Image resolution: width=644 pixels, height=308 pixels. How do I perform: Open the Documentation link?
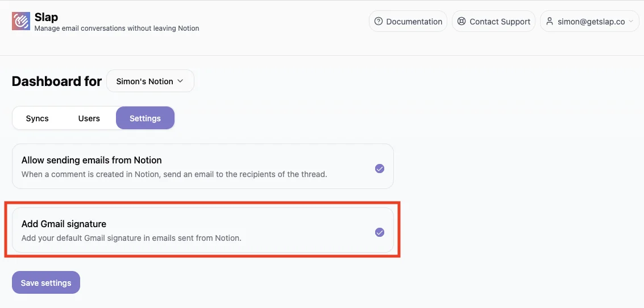point(414,22)
